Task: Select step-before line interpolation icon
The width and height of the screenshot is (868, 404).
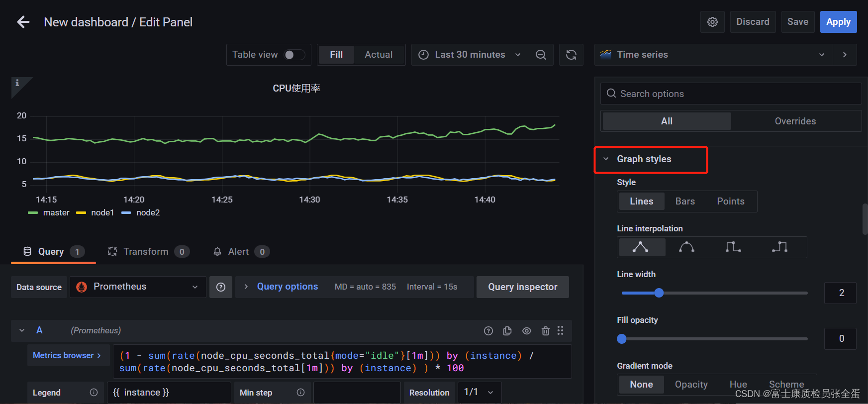Action: point(733,247)
